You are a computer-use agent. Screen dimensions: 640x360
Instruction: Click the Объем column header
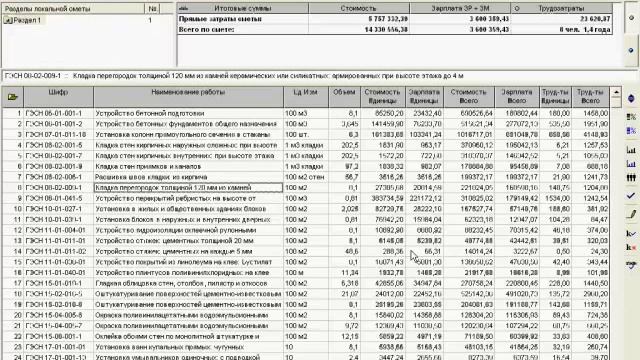pyautogui.click(x=344, y=96)
